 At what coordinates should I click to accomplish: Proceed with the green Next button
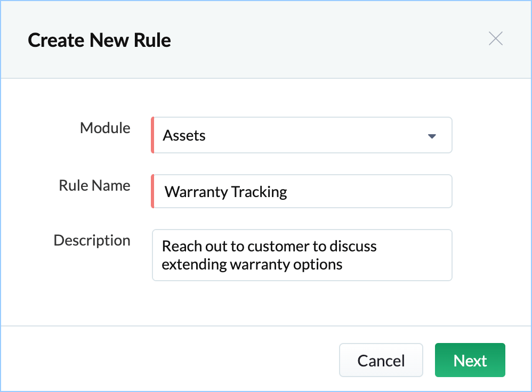[x=470, y=361]
